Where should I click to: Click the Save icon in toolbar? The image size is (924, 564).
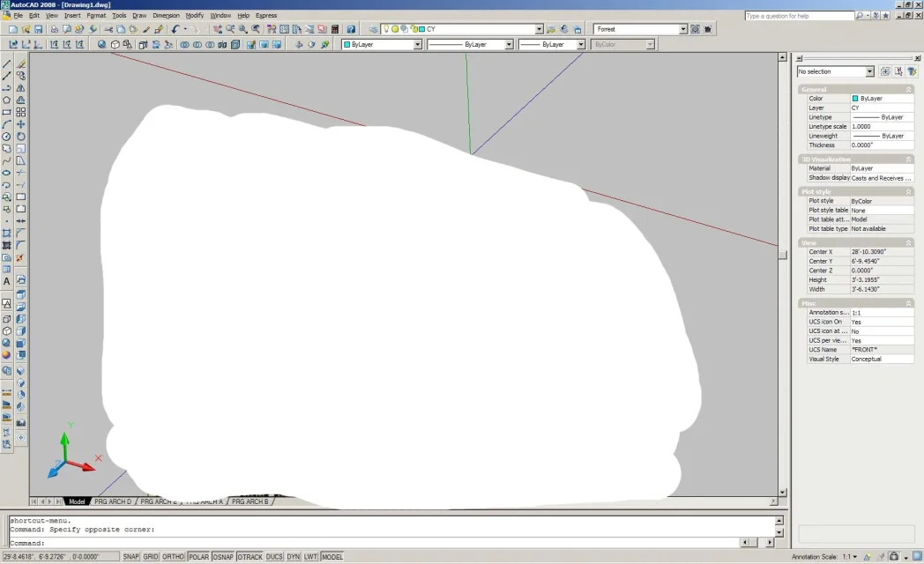click(39, 29)
